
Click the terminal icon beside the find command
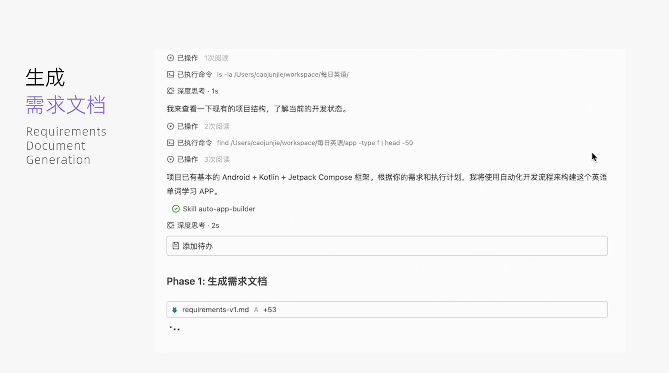[170, 143]
